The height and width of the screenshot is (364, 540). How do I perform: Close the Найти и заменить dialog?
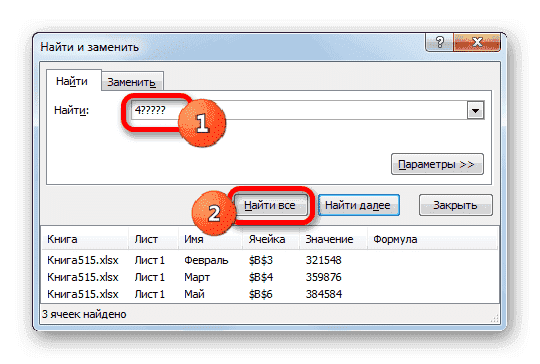pyautogui.click(x=477, y=42)
